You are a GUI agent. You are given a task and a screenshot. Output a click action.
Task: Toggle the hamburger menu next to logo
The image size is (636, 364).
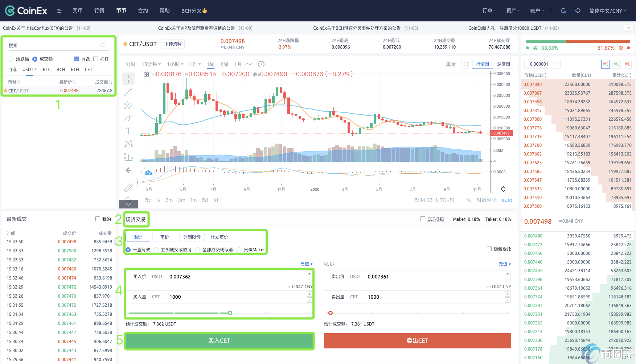60,11
